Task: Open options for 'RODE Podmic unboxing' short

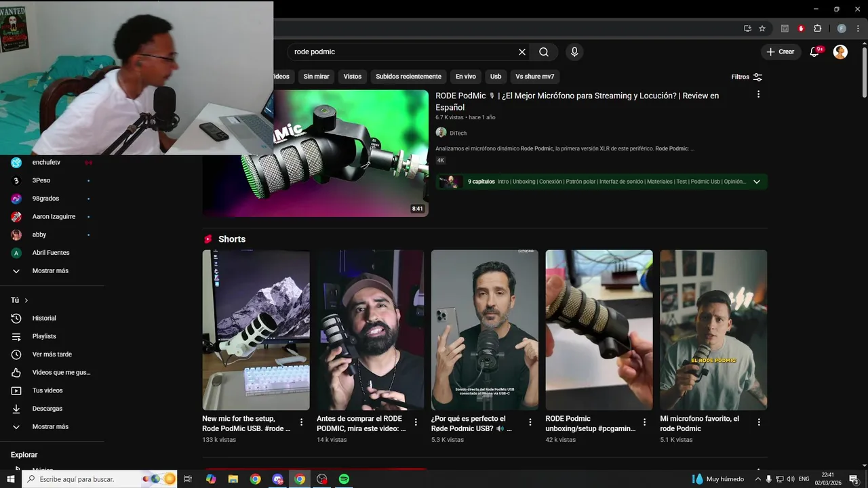Action: pyautogui.click(x=645, y=422)
